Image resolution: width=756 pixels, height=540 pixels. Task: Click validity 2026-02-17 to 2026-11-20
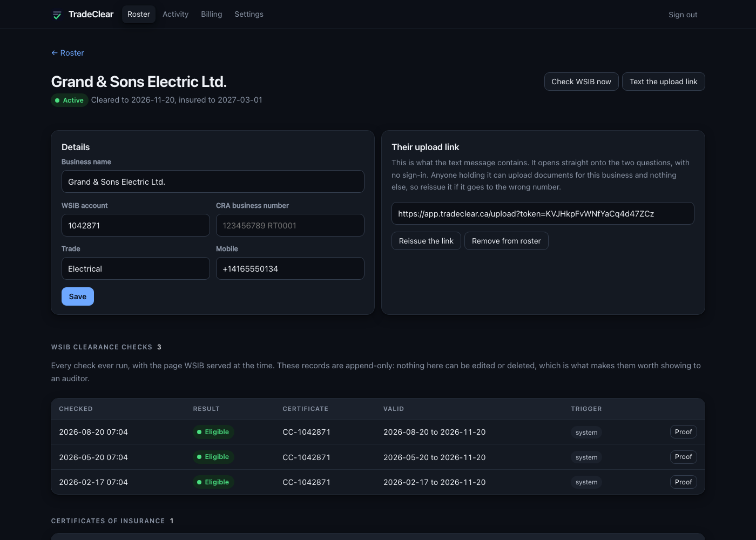[434, 482]
